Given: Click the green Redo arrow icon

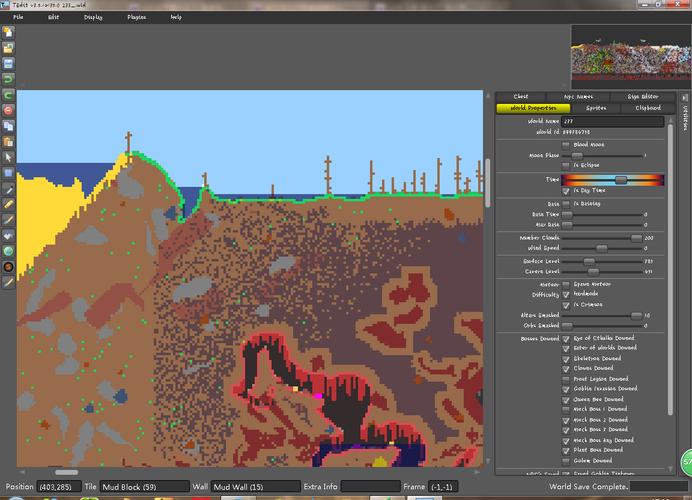Looking at the screenshot, I should coord(8,95).
